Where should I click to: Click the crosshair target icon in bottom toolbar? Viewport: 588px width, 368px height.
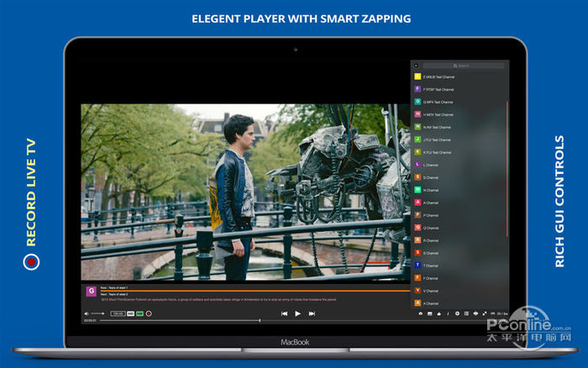[457, 313]
